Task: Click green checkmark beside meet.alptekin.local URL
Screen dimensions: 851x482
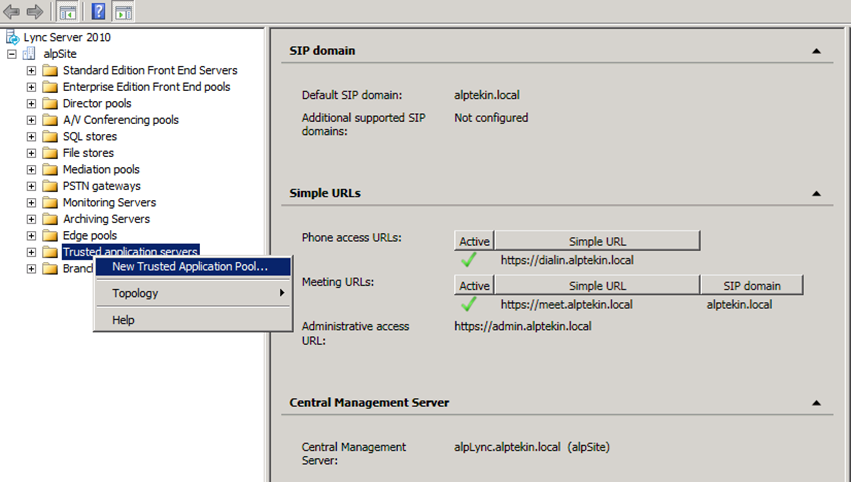Action: (468, 304)
